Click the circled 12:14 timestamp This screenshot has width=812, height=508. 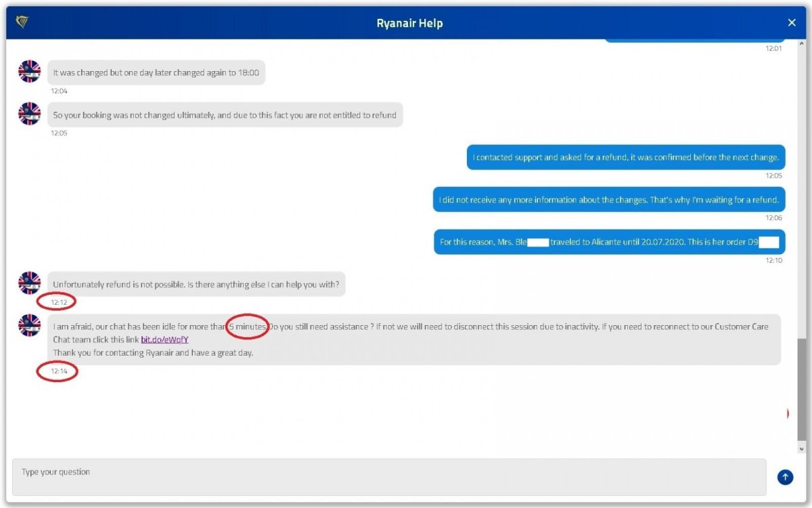click(58, 371)
